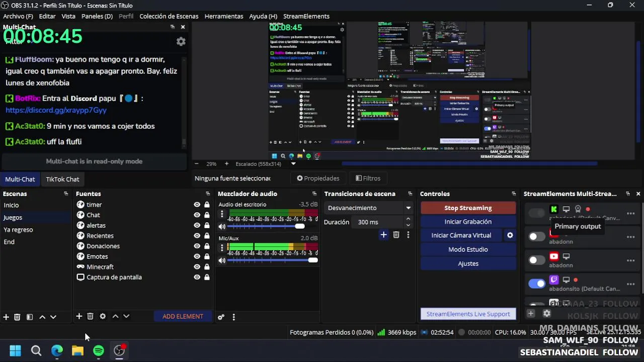Open transition properties three-dot menu

click(408, 235)
